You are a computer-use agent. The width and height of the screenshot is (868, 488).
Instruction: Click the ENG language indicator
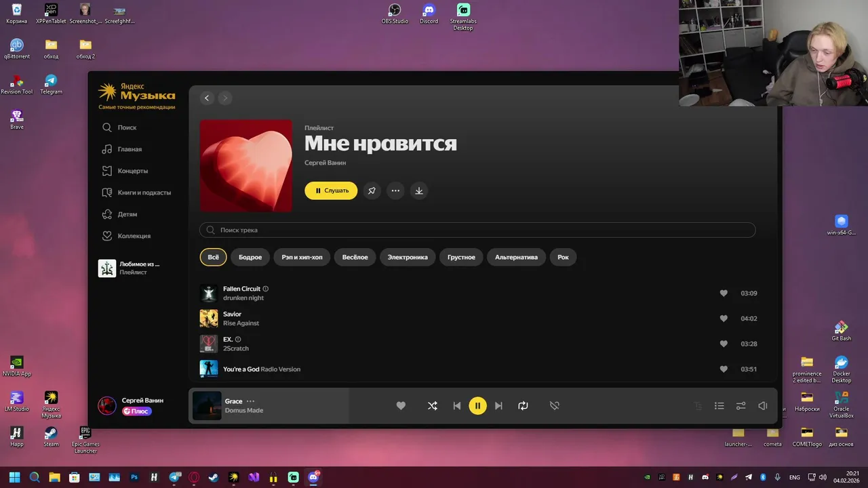795,477
